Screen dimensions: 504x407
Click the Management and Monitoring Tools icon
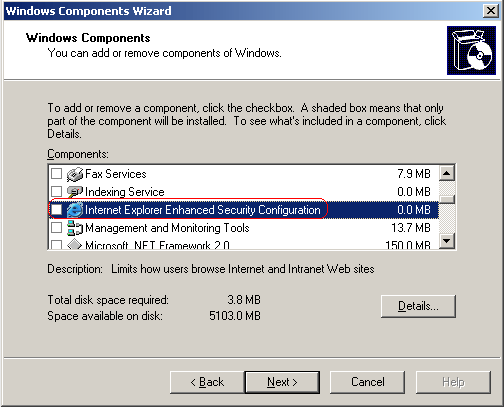[x=74, y=228]
